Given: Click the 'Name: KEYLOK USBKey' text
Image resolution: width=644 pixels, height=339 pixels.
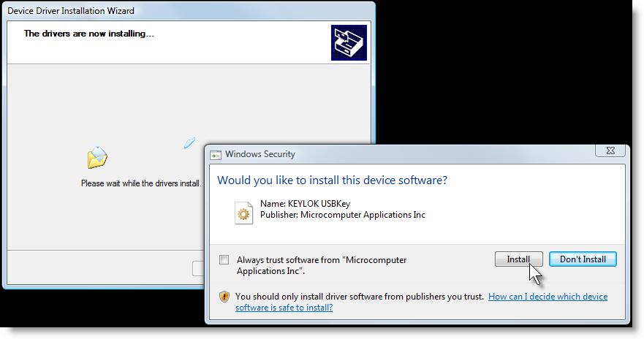Looking at the screenshot, I should tap(305, 204).
